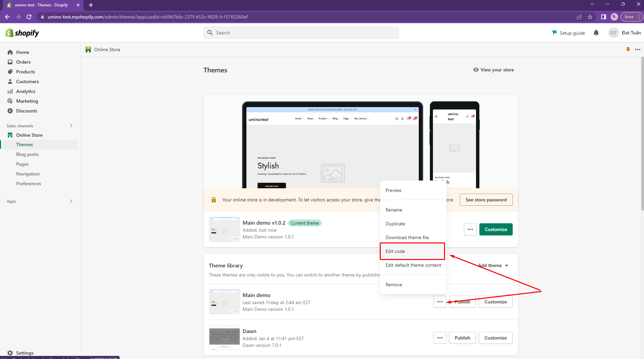Click the Main demo v1.0.2 theme thumbnail

225,229
